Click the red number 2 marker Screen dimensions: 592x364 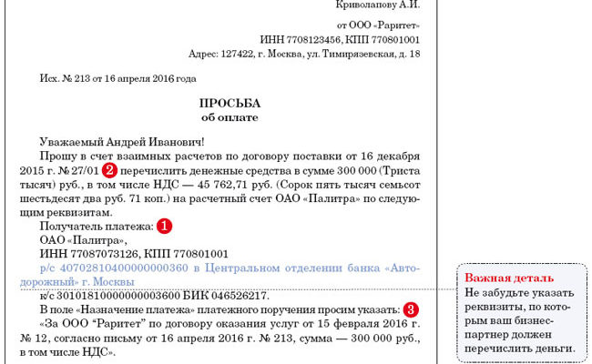pos(109,169)
